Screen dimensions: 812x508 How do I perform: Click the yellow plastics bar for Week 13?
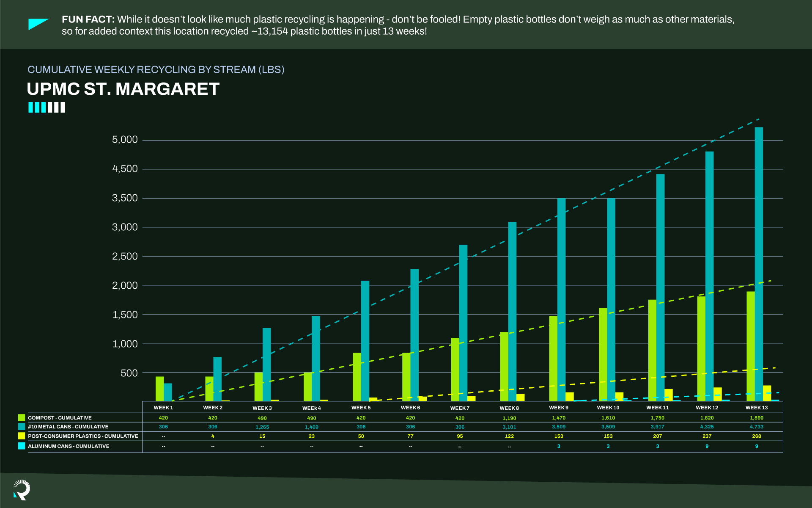[767, 393]
